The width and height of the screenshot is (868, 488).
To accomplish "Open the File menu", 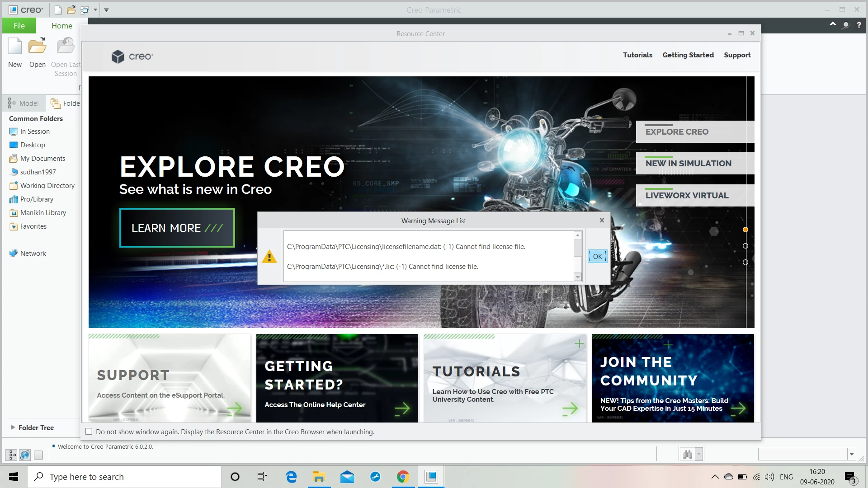I will [19, 26].
